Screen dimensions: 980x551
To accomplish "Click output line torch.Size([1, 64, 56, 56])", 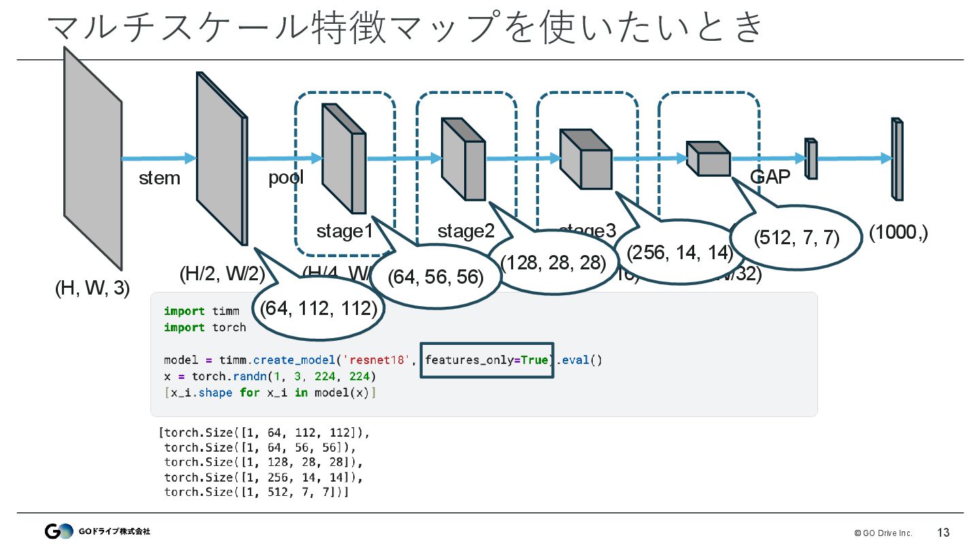I will 260,448.
